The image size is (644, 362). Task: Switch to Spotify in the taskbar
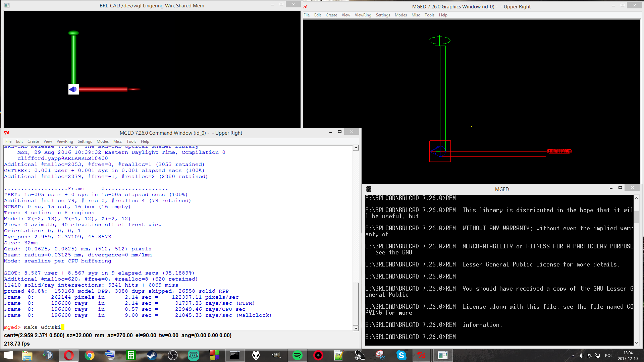click(x=298, y=355)
